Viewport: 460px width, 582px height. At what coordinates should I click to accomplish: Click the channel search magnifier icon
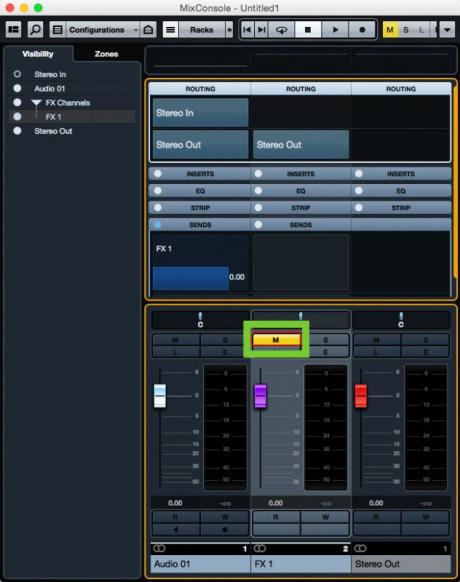[35, 29]
